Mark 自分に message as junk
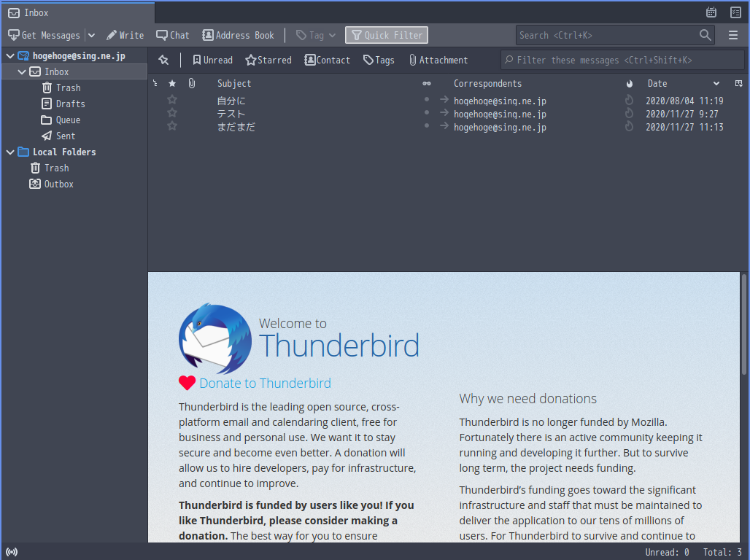 pyautogui.click(x=630, y=100)
